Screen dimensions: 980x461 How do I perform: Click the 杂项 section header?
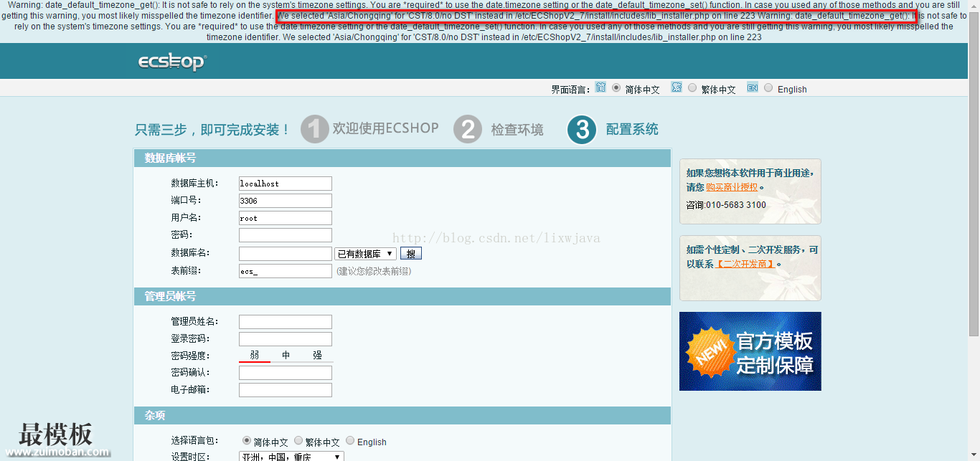tap(402, 416)
